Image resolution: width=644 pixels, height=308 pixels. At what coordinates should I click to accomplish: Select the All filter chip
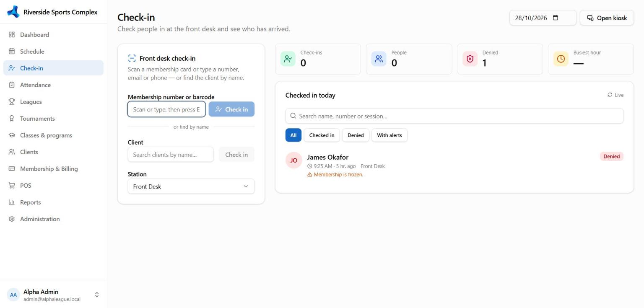coord(293,135)
